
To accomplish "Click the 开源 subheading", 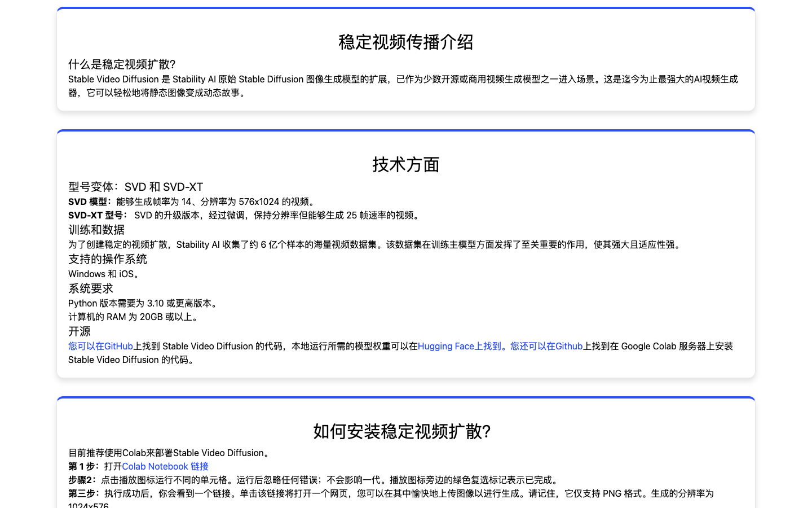I will [80, 331].
